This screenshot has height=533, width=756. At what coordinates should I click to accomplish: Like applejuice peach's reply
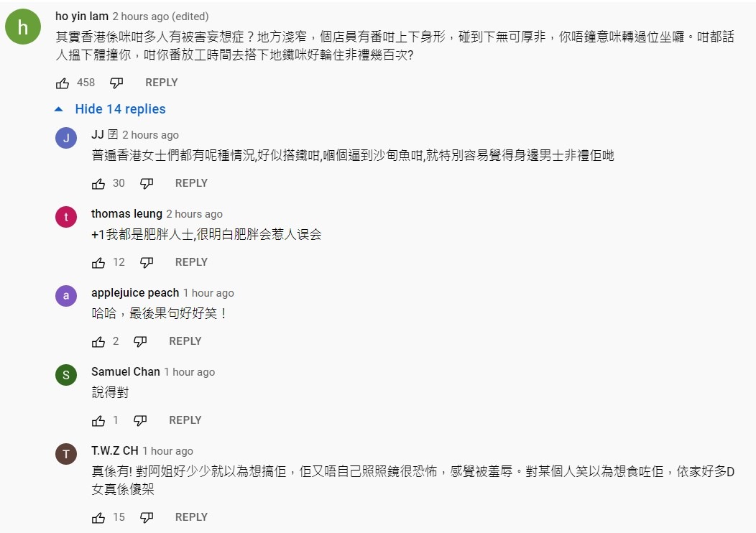pyautogui.click(x=98, y=342)
